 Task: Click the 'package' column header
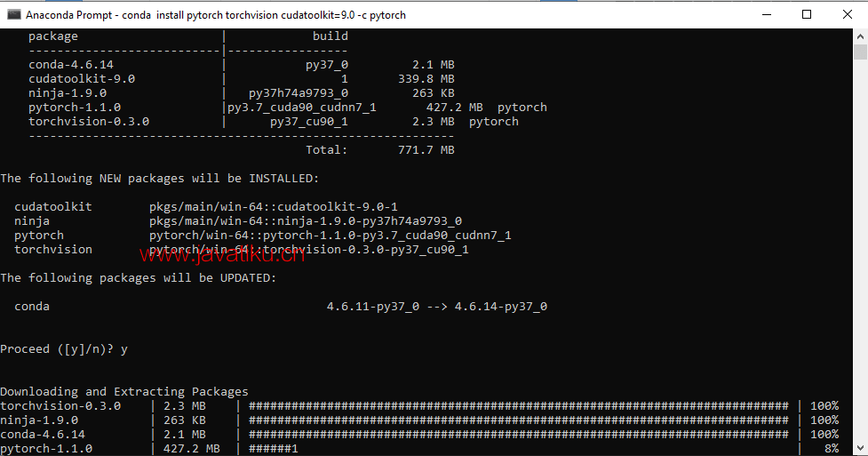click(x=53, y=36)
